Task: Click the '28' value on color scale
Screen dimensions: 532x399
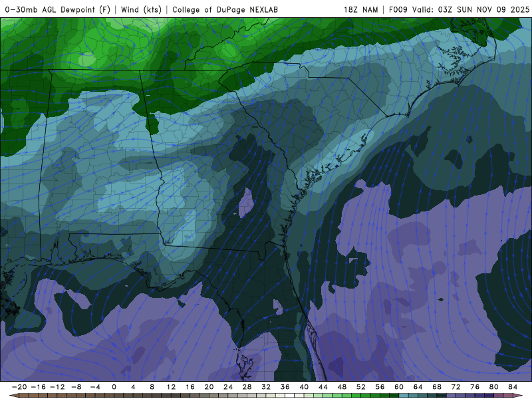Action: pos(247,387)
